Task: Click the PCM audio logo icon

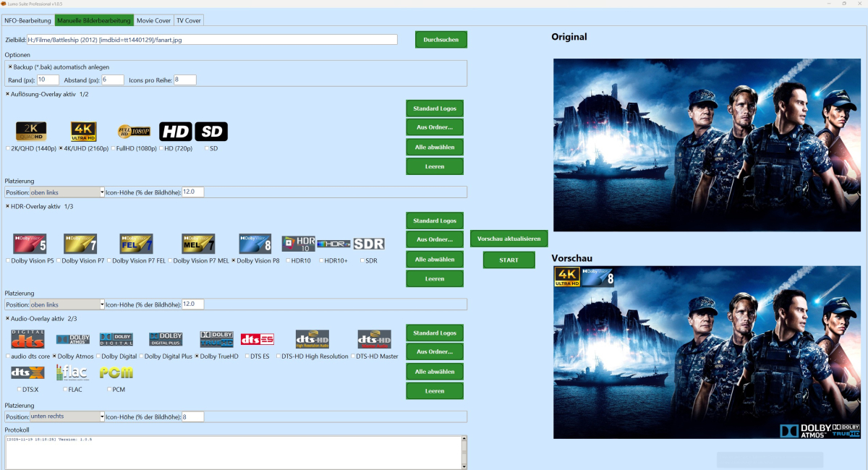Action: [116, 372]
